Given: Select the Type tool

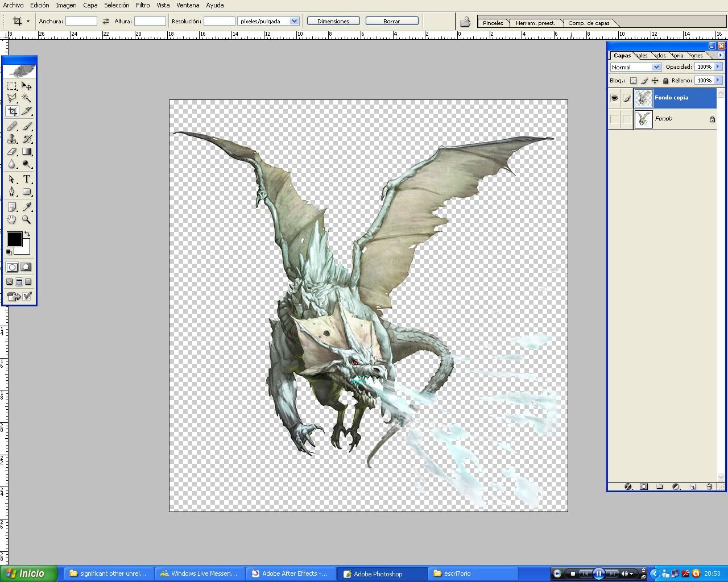Looking at the screenshot, I should [x=27, y=179].
